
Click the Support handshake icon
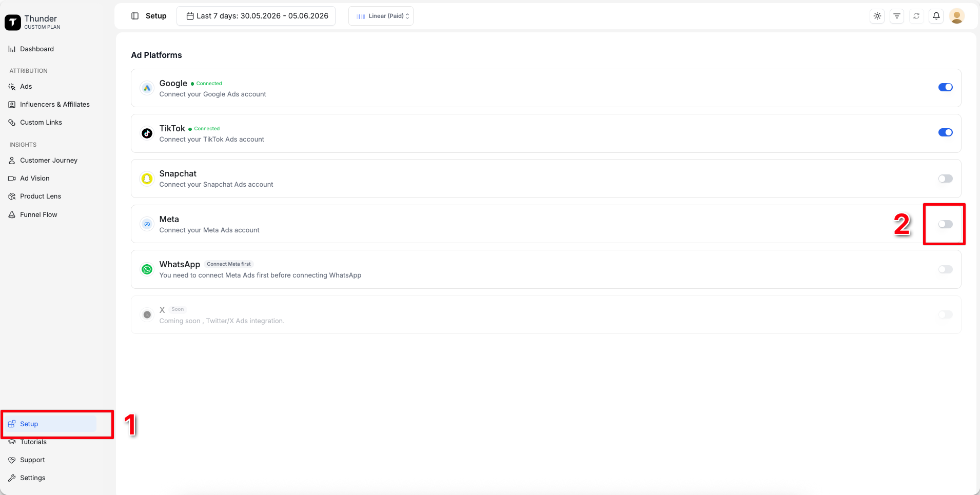(12, 460)
